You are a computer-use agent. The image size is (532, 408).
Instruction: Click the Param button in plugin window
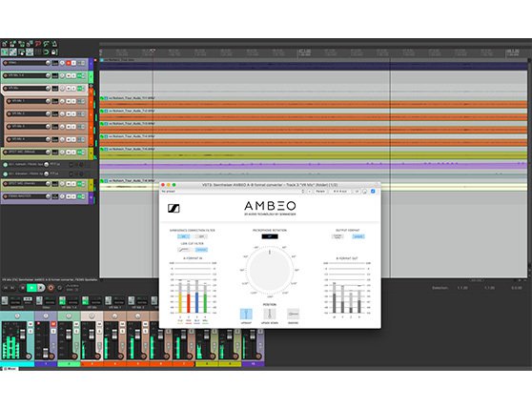click(x=320, y=192)
